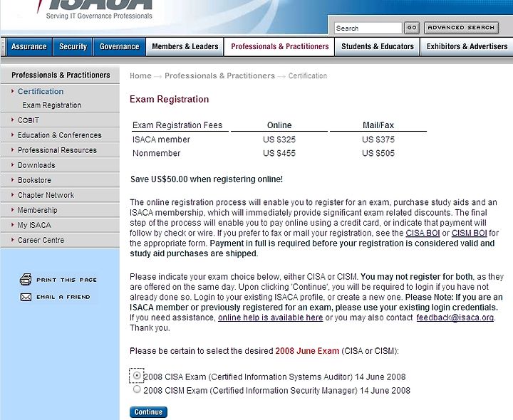Open the Governance tab
The image size is (513, 420).
coord(120,46)
